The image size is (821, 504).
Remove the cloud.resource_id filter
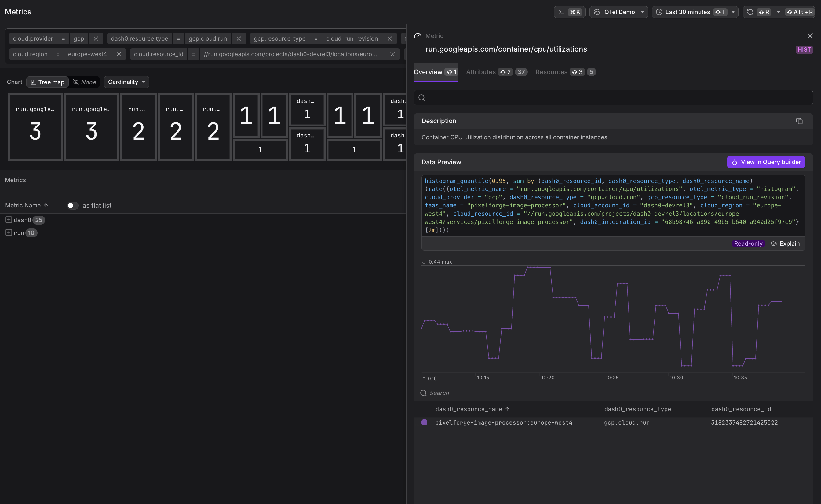click(x=392, y=54)
